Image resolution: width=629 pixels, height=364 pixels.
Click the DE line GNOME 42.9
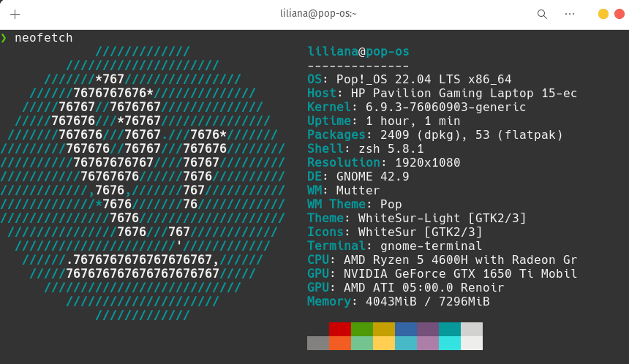point(358,176)
